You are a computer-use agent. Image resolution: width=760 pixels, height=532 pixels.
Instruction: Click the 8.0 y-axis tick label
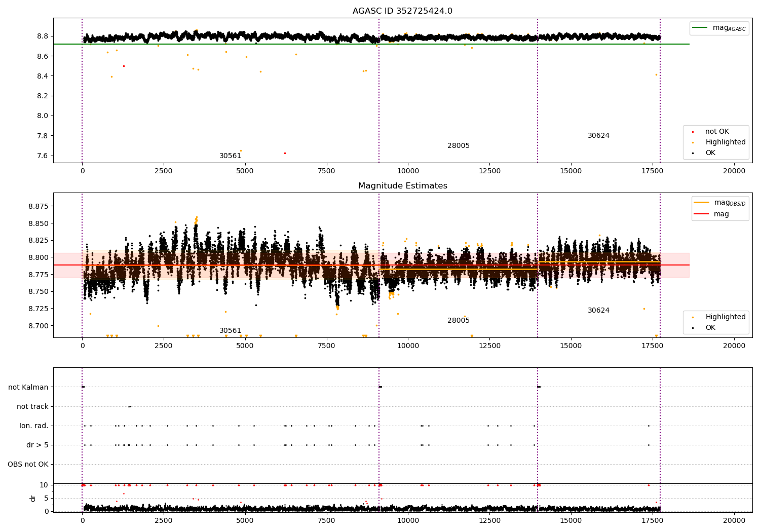43,116
